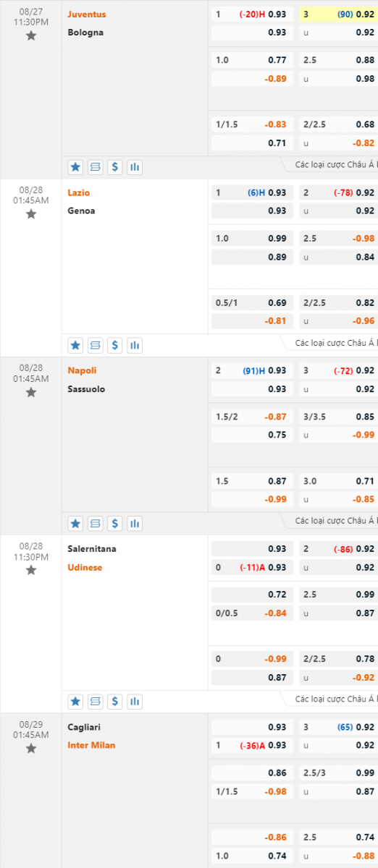Viewport: 378px width, 868px height.
Task: Open the bar chart icon under Napoli match
Action: (134, 523)
